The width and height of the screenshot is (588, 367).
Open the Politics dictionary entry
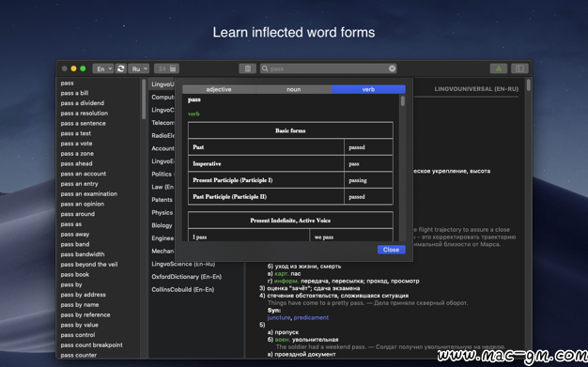[162, 174]
